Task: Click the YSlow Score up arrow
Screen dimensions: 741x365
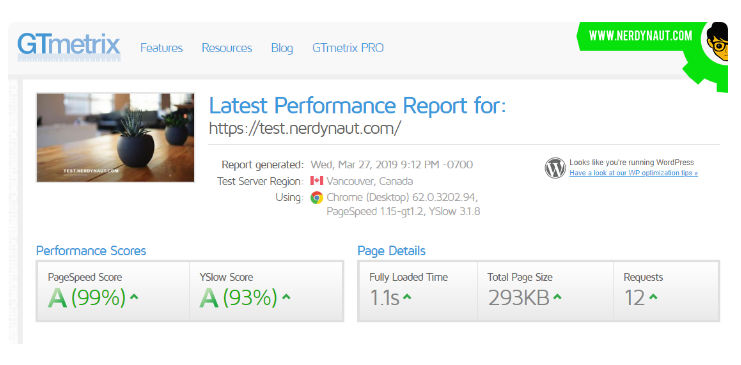Action: pos(286,297)
